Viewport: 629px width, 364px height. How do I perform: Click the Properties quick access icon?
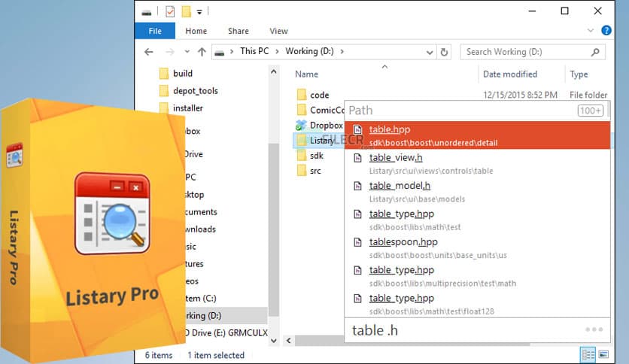click(170, 11)
